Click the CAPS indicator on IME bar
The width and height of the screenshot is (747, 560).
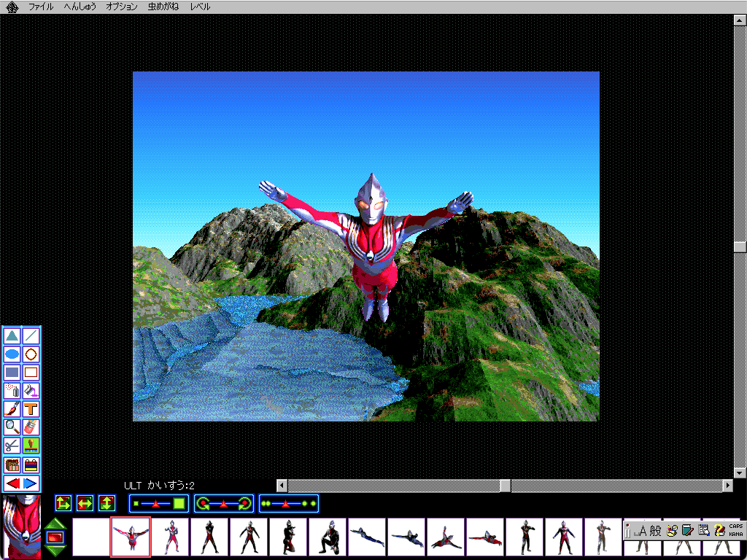pos(735,526)
